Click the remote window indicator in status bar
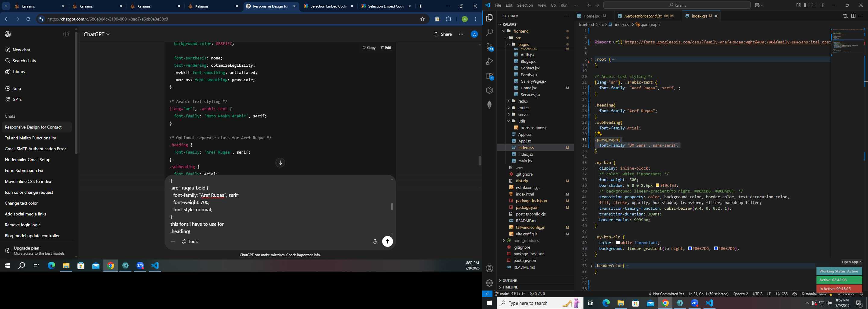Screen dimensions: 868x309 click(487, 294)
